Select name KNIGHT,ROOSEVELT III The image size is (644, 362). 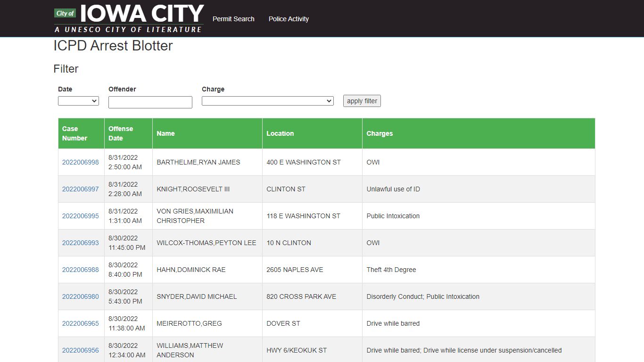click(193, 189)
